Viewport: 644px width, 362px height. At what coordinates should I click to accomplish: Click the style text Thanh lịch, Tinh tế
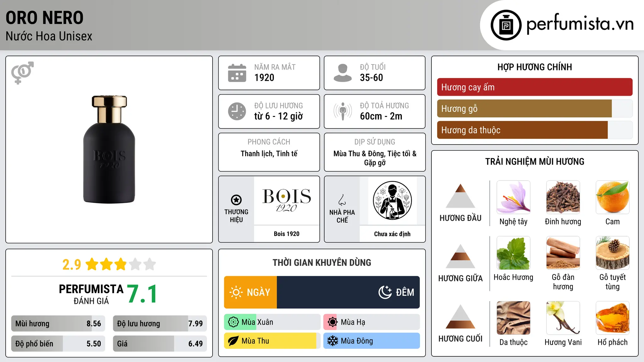click(x=269, y=154)
